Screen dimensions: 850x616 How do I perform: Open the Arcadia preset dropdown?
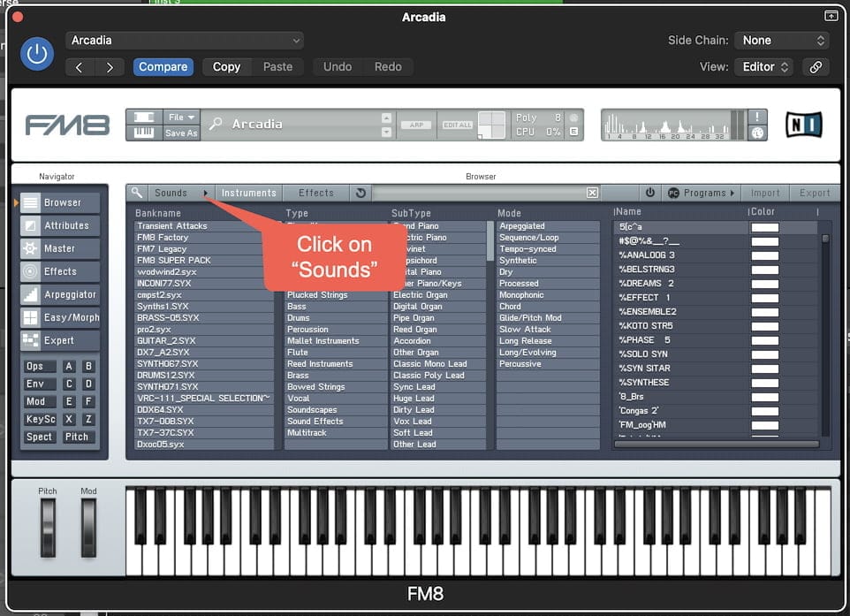(x=184, y=41)
